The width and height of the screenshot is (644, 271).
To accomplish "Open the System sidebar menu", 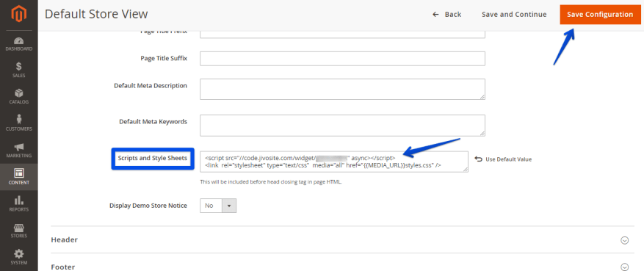I will [x=18, y=257].
